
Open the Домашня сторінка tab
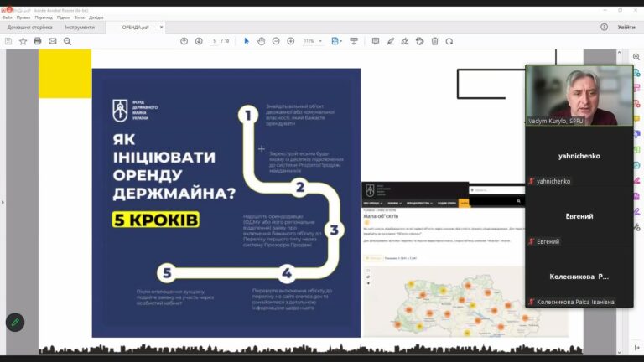[x=29, y=27]
